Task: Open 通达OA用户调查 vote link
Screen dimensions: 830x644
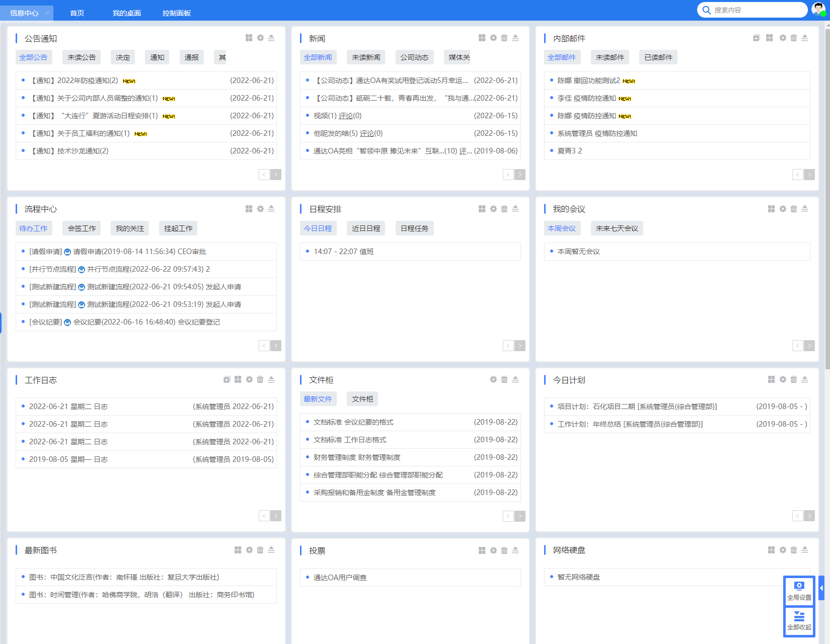Action: [x=340, y=578]
